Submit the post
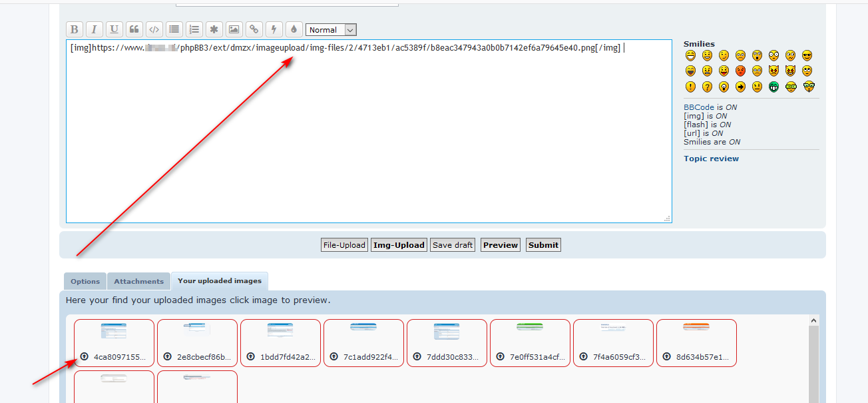 (543, 245)
